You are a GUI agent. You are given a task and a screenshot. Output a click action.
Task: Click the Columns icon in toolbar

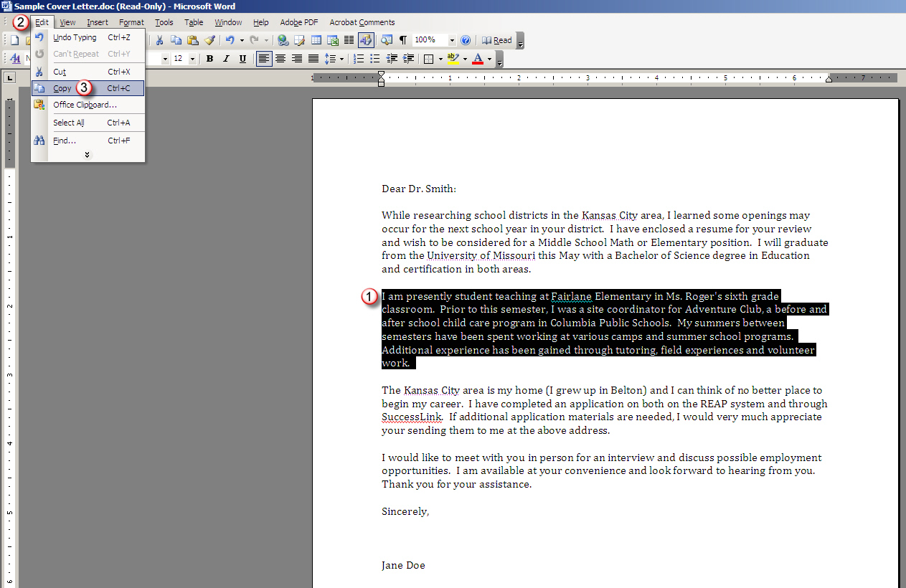[349, 40]
